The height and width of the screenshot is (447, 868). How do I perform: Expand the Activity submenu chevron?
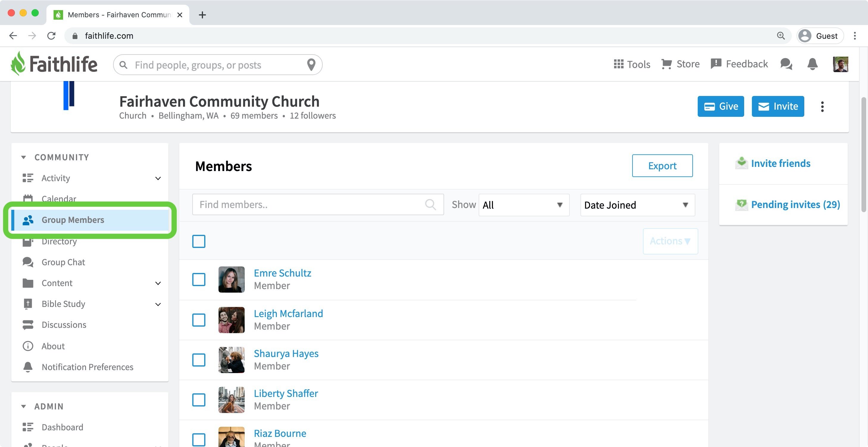(x=158, y=178)
